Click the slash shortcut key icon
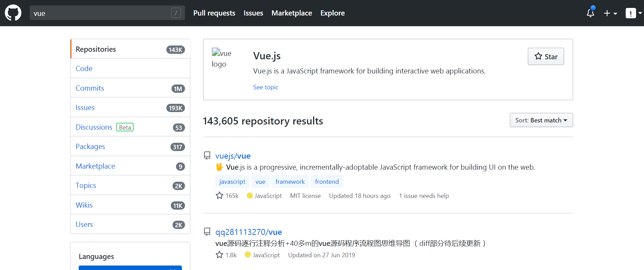This screenshot has width=644, height=270. [x=176, y=13]
